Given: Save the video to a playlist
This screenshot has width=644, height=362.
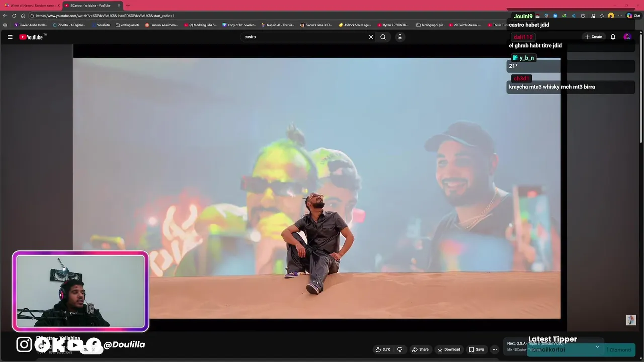Looking at the screenshot, I should (x=476, y=349).
